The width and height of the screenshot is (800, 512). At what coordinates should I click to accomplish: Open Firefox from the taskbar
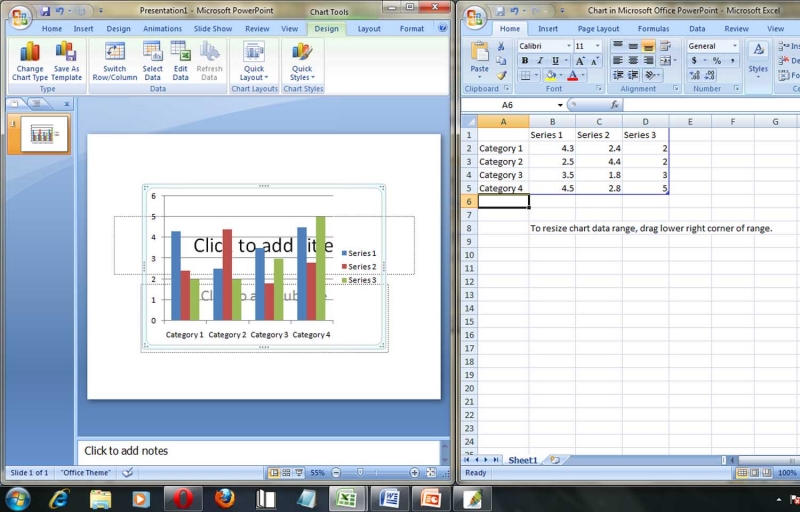coord(225,497)
